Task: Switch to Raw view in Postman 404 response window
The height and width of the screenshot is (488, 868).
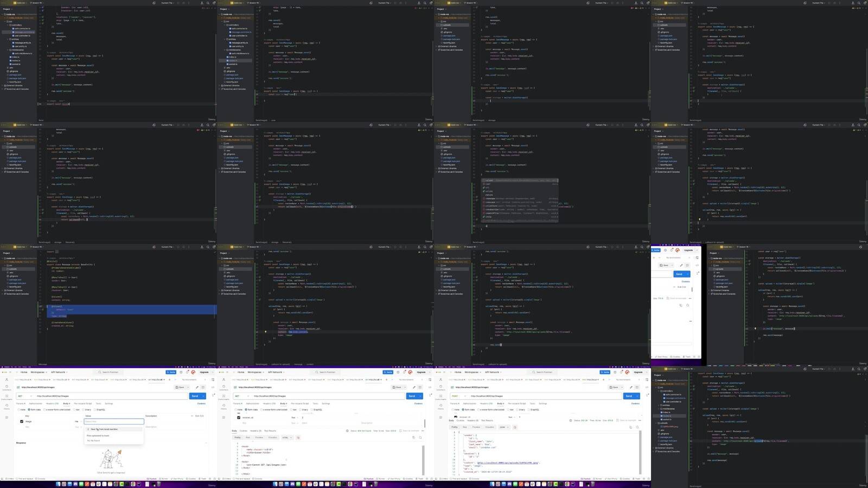Action: pyautogui.click(x=248, y=438)
